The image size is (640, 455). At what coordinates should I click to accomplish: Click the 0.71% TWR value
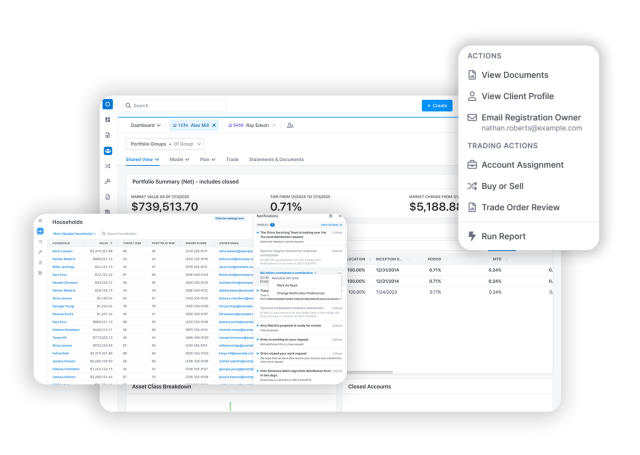[x=286, y=207]
